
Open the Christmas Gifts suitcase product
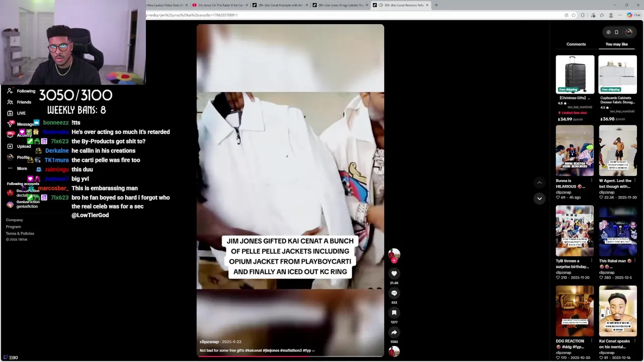pos(575,74)
